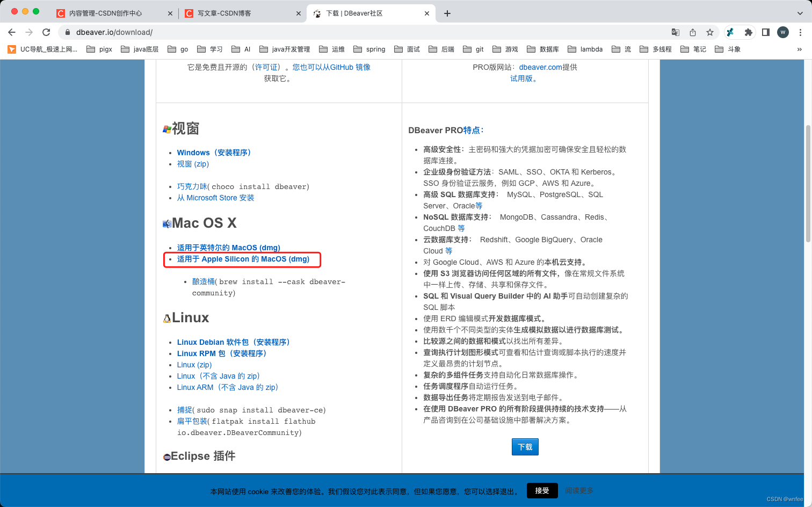This screenshot has width=812, height=507.
Task: Download the 视窗 (zip) archive
Action: pos(193,164)
